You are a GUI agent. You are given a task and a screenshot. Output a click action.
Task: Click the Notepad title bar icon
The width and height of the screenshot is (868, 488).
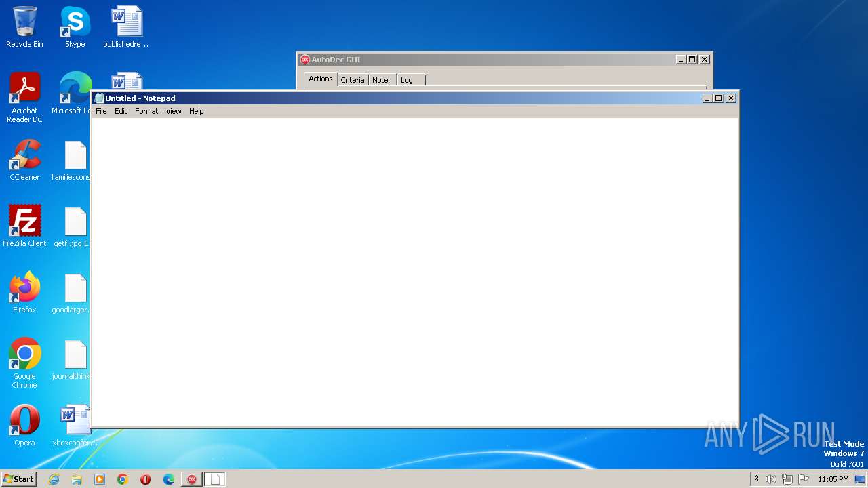[x=99, y=98]
